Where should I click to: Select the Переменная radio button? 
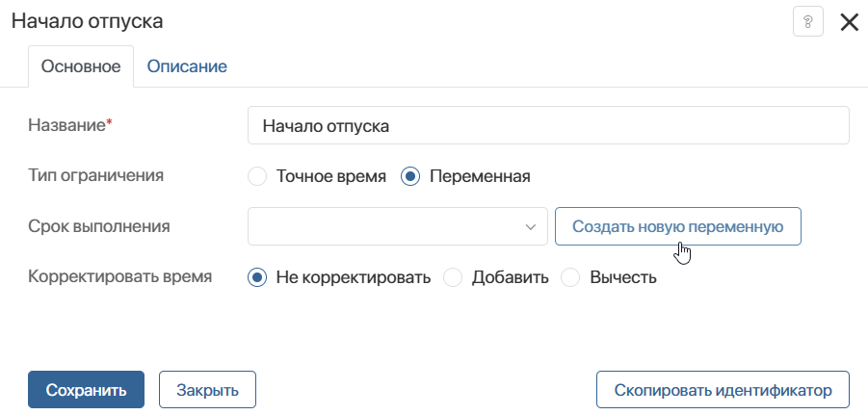pos(410,176)
